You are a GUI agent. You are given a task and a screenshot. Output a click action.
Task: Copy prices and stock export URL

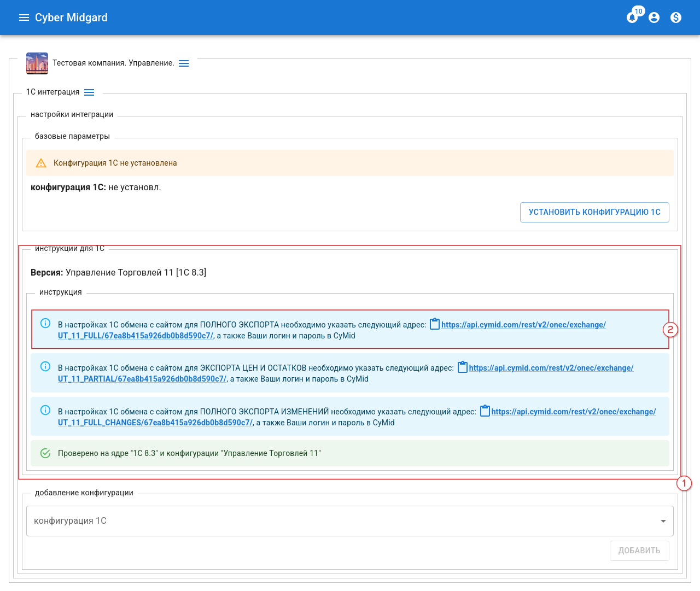[463, 367]
